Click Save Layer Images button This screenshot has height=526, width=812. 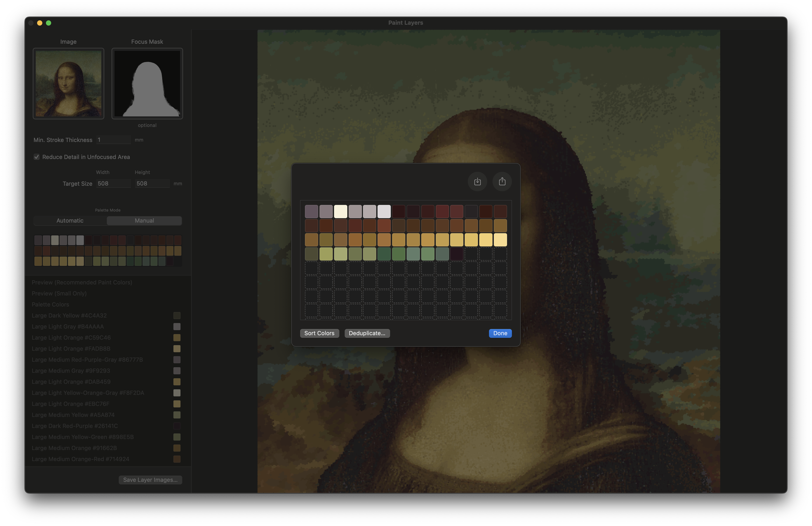tap(150, 480)
